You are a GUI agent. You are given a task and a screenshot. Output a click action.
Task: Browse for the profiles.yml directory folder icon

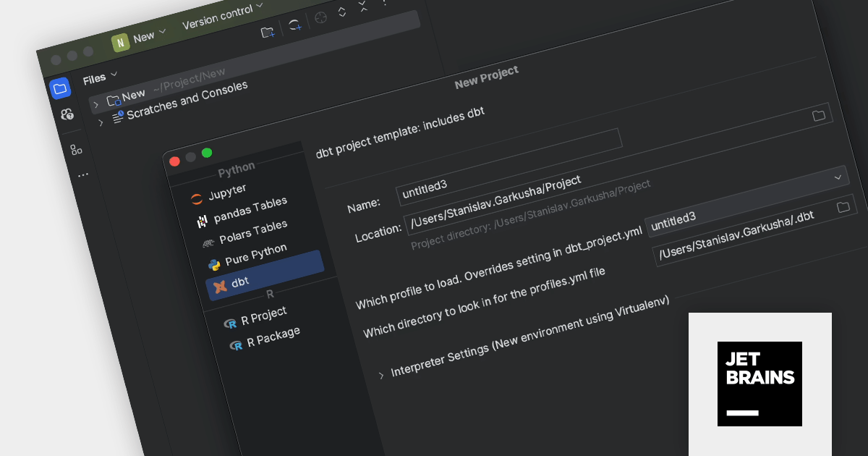(x=843, y=208)
